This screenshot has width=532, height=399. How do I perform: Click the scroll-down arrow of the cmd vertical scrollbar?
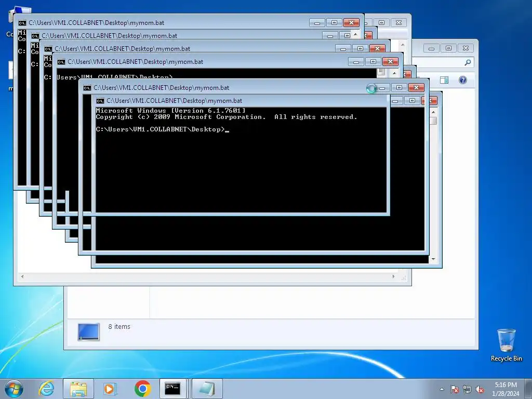click(433, 259)
